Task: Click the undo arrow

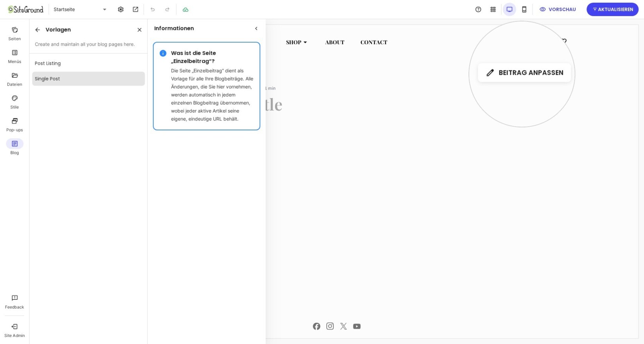Action: [x=153, y=9]
